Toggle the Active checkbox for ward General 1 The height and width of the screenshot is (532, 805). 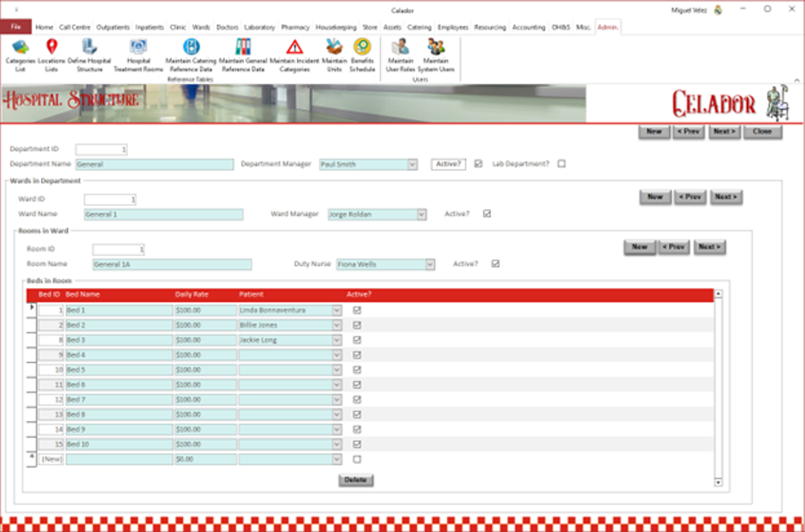(x=485, y=214)
